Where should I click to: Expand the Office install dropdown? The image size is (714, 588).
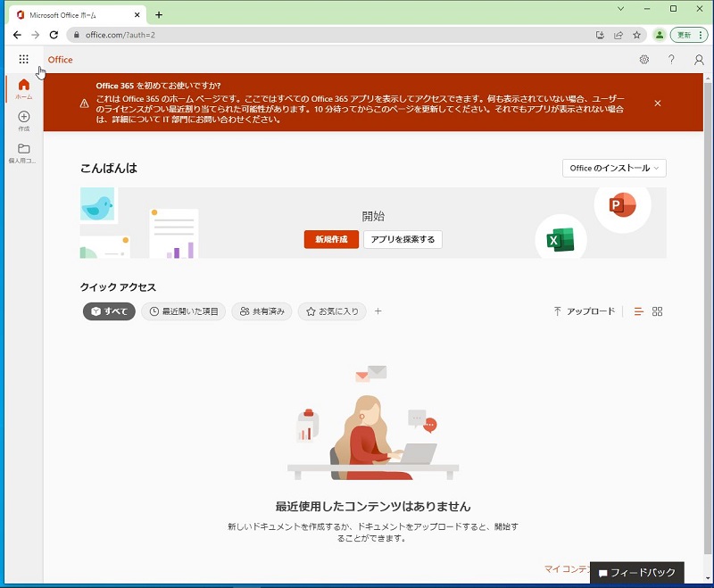tap(614, 168)
